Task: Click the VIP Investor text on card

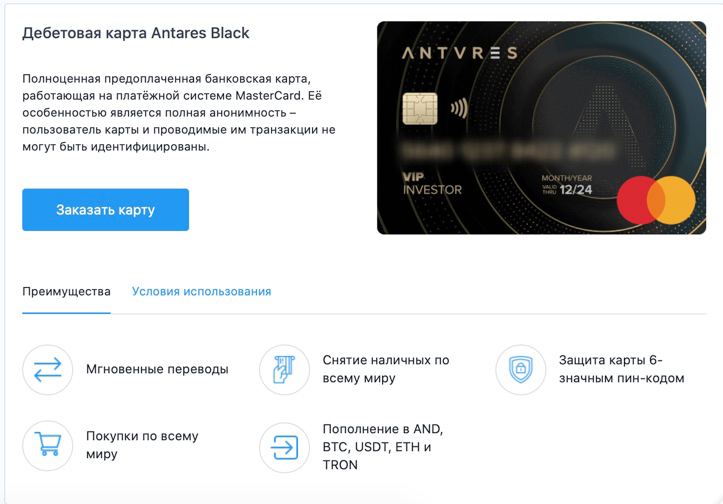Action: [x=431, y=183]
